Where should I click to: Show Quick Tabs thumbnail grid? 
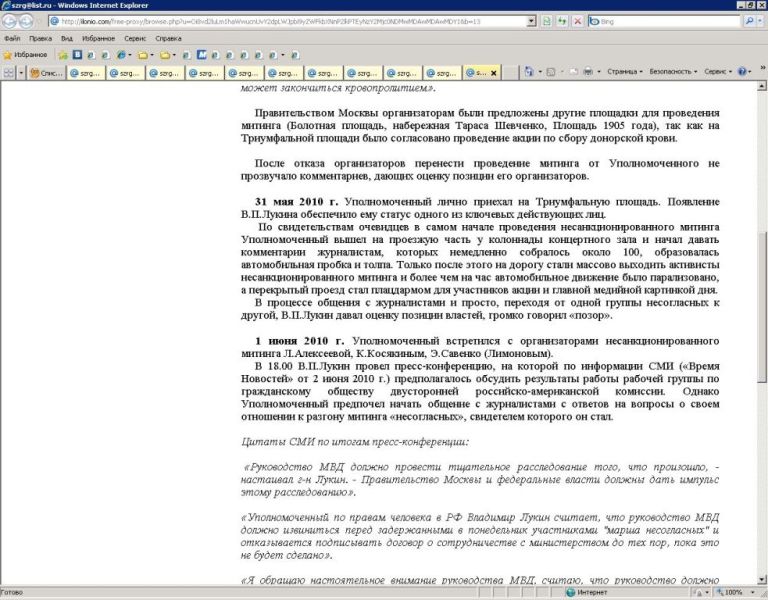(x=9, y=72)
